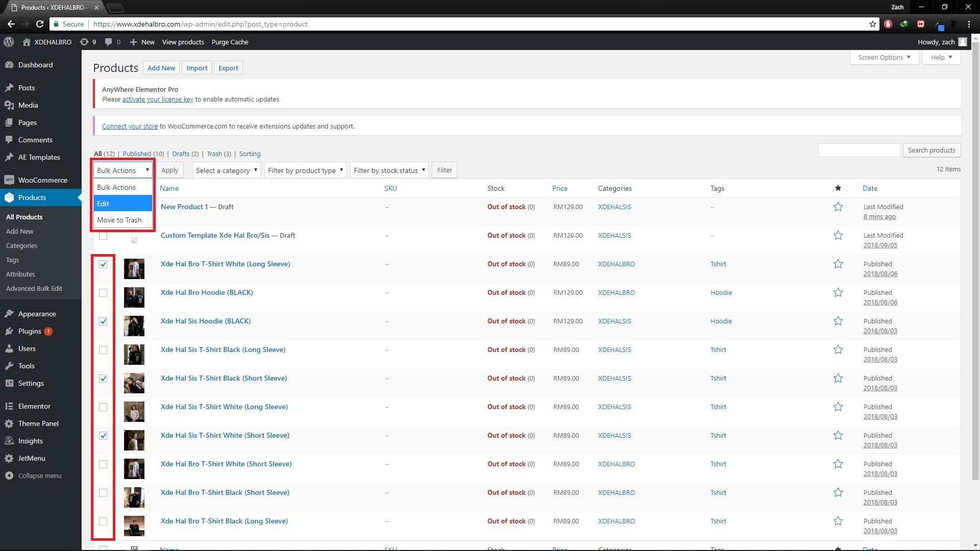Follow the Connect your store link
The height and width of the screenshot is (551, 980).
coord(130,127)
